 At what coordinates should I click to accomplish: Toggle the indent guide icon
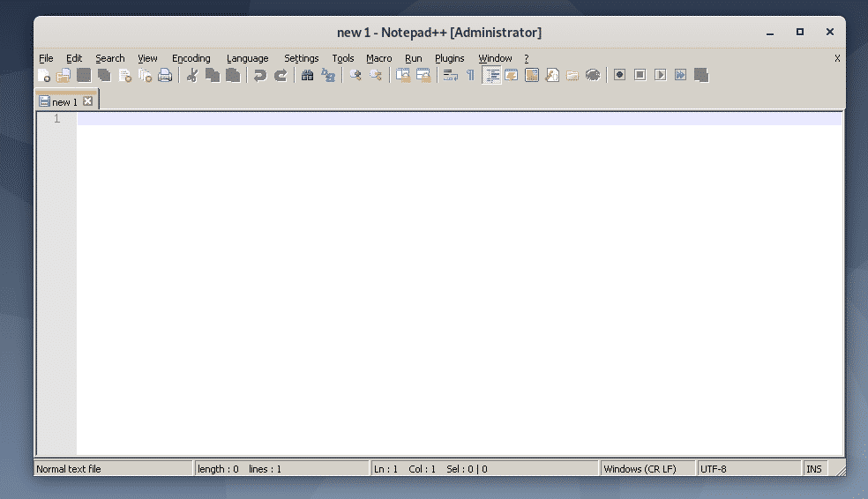click(491, 75)
